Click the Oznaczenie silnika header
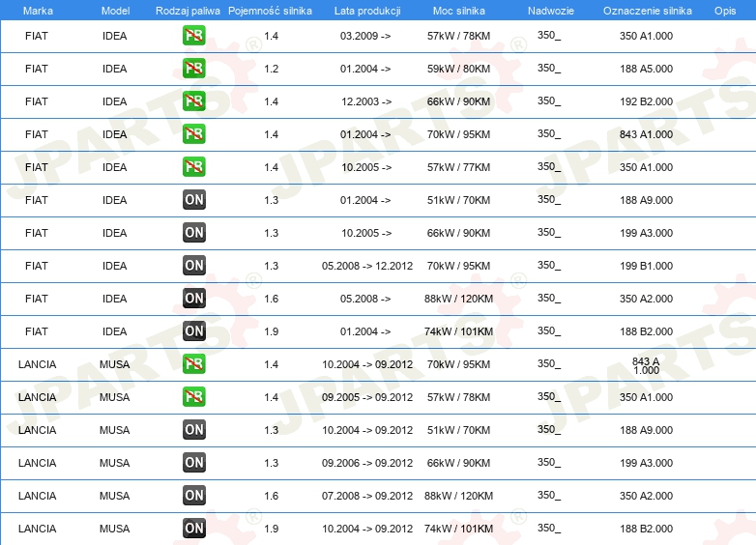The width and height of the screenshot is (756, 545). click(647, 11)
